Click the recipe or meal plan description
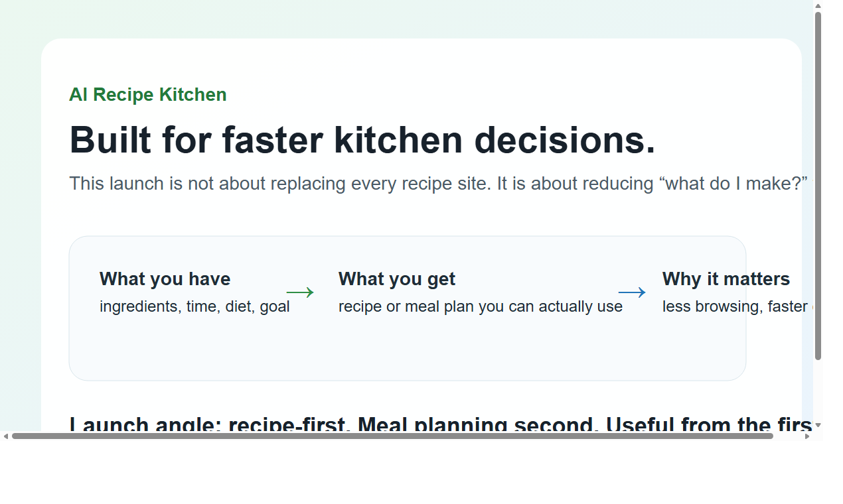Screen dimensions: 843x504 tap(480, 306)
